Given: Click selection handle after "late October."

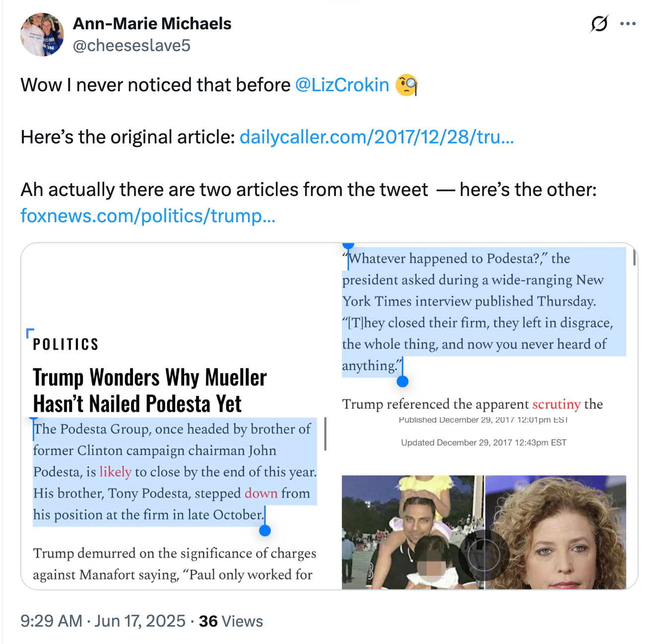Looking at the screenshot, I should click(265, 530).
